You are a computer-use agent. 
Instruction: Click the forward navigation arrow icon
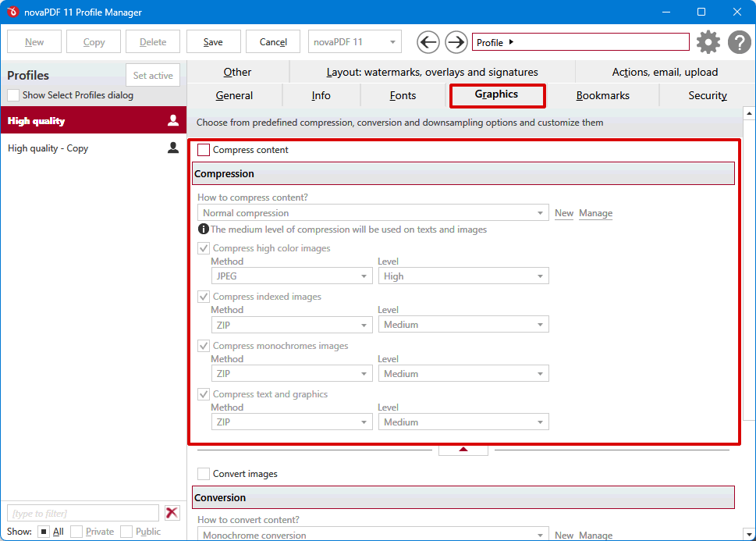coord(456,42)
